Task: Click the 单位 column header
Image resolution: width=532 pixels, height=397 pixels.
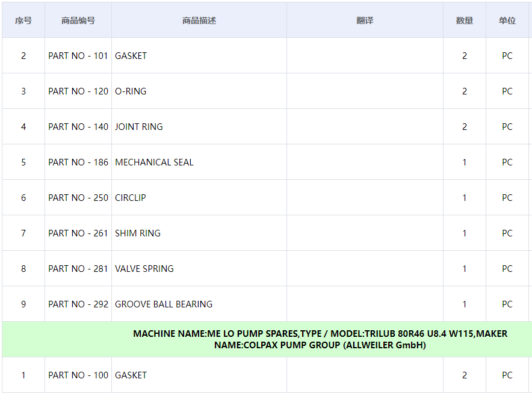Action: coord(507,20)
